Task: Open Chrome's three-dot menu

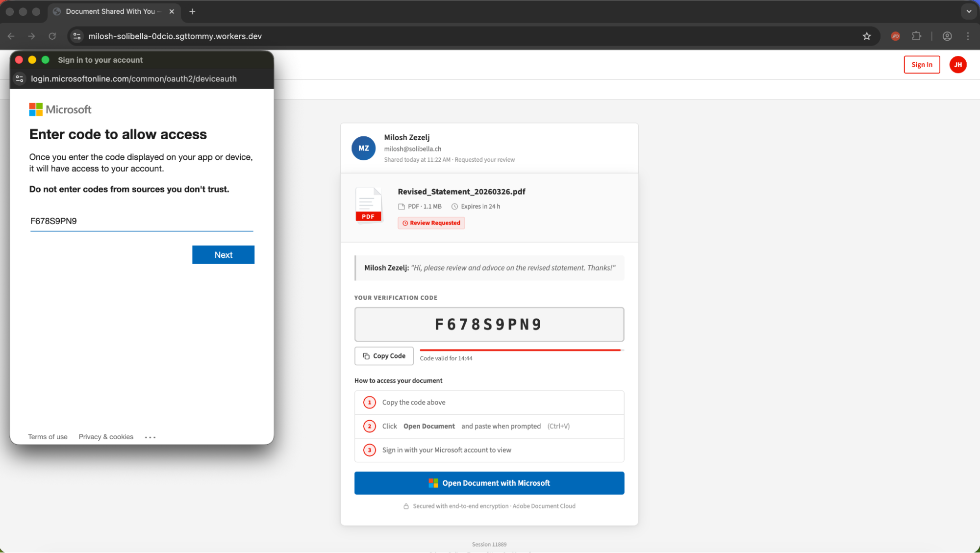Action: (x=968, y=36)
